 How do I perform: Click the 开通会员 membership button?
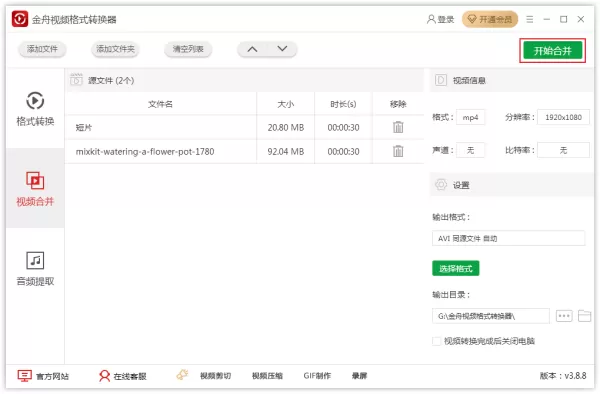pyautogui.click(x=490, y=19)
